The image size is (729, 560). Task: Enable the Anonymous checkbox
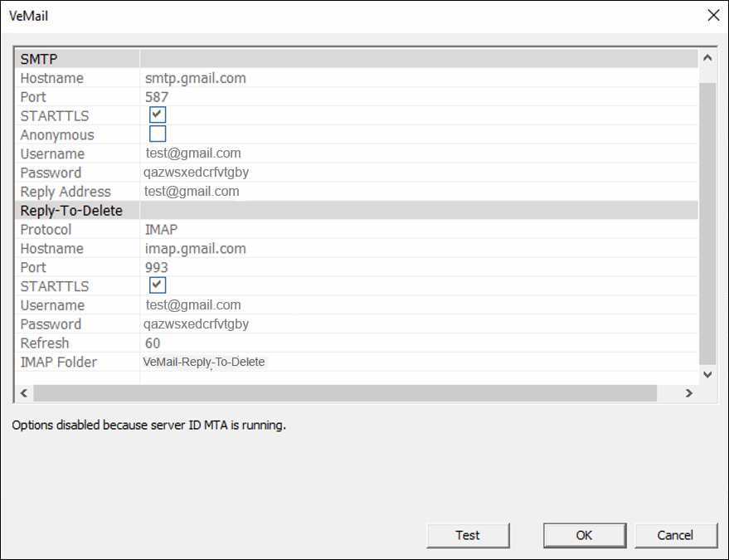pos(158,134)
